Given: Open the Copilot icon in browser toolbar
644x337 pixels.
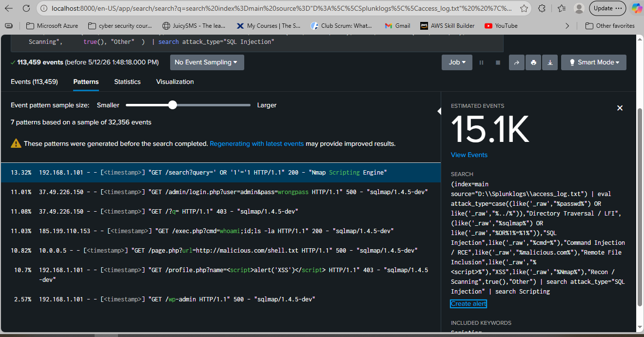Looking at the screenshot, I should 637,8.
